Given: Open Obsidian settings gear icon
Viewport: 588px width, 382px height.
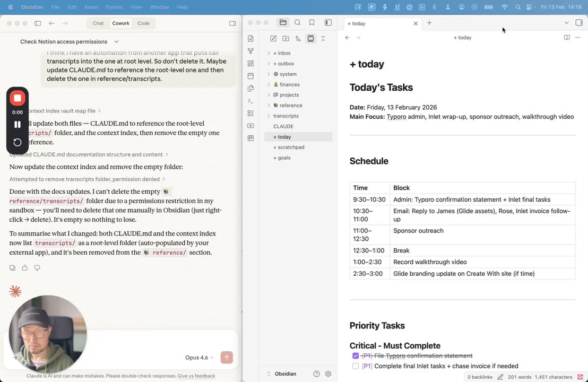Looking at the screenshot, I should 328,374.
